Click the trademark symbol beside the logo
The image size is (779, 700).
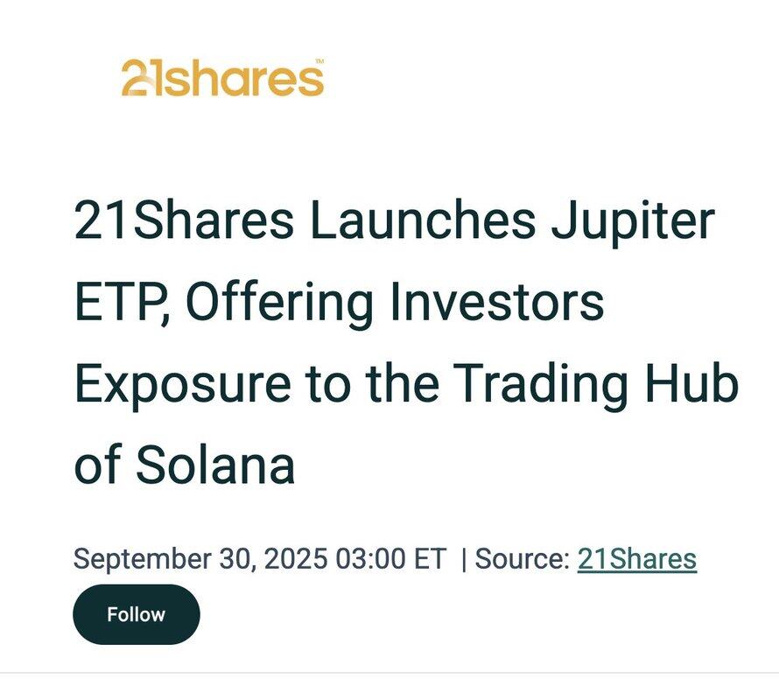[319, 62]
